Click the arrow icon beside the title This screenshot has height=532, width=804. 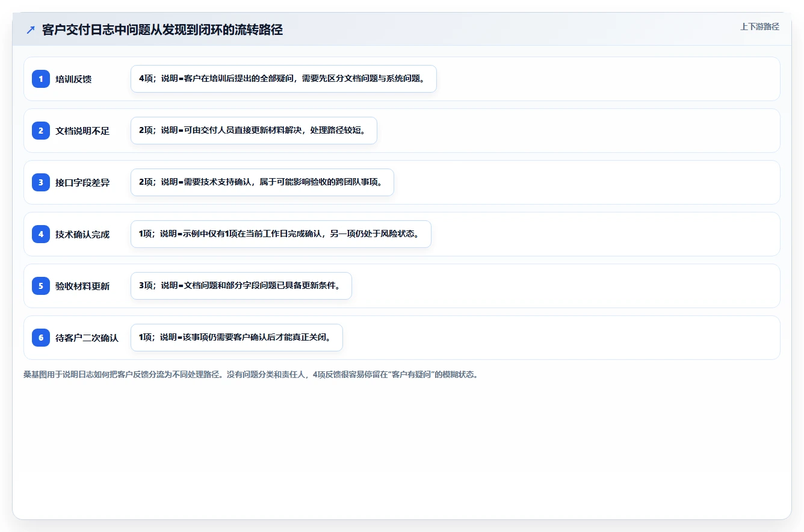tap(31, 29)
